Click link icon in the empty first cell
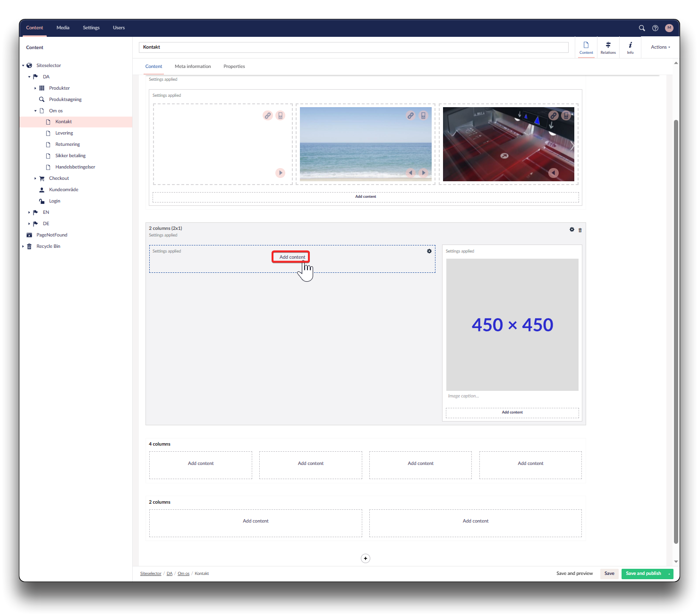Screen dimensions: 699x616 coord(268,115)
